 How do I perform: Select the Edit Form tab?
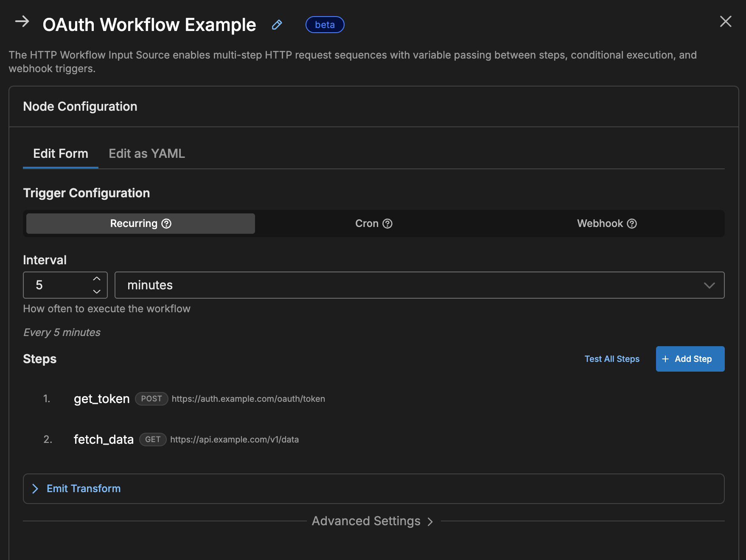(60, 153)
